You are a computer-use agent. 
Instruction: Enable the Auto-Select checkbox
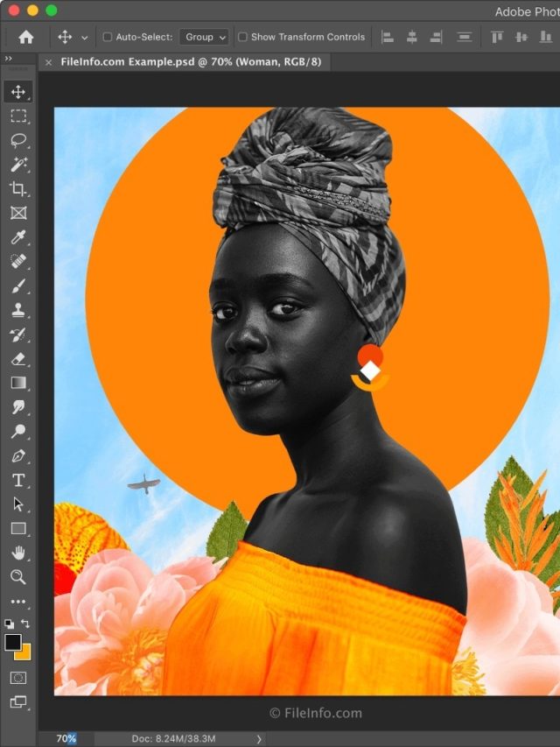(x=108, y=37)
